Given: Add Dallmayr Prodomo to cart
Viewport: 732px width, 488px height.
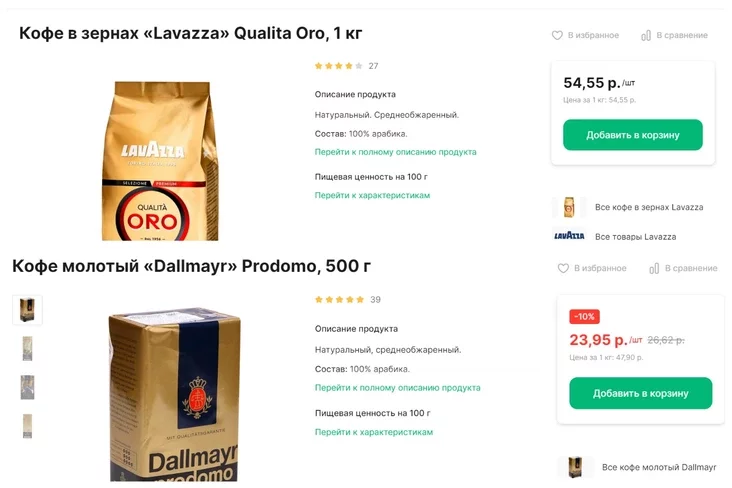Looking at the screenshot, I should tap(640, 393).
